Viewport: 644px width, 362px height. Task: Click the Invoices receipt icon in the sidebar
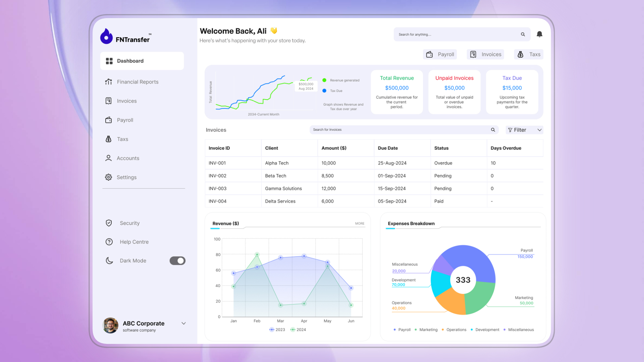(108, 101)
